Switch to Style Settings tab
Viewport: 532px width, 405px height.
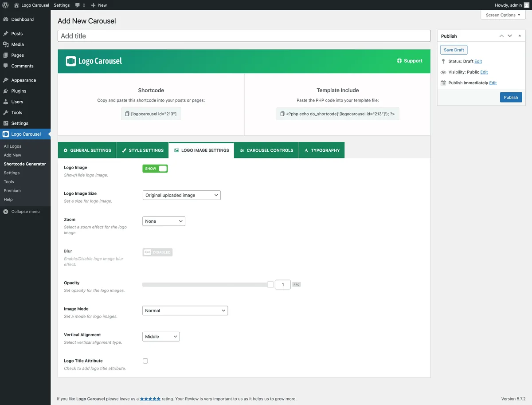point(142,150)
